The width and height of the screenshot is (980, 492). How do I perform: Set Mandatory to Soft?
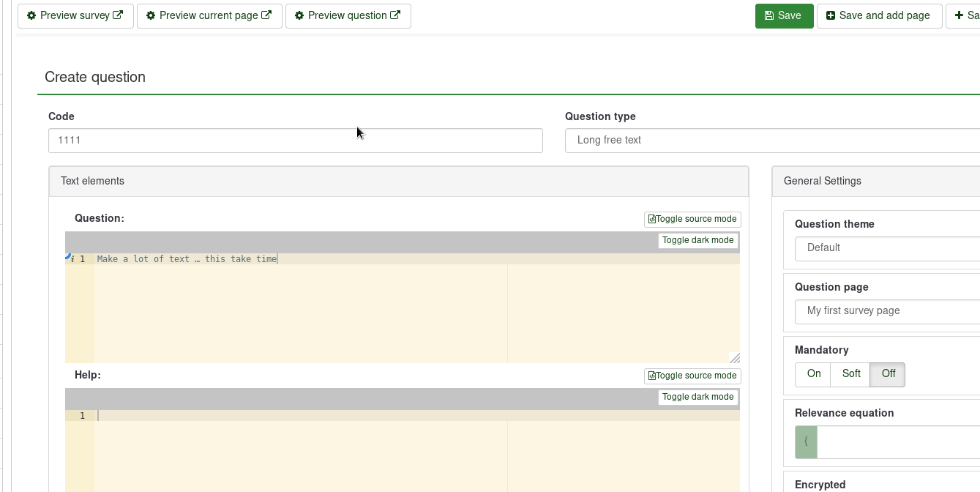(x=851, y=374)
